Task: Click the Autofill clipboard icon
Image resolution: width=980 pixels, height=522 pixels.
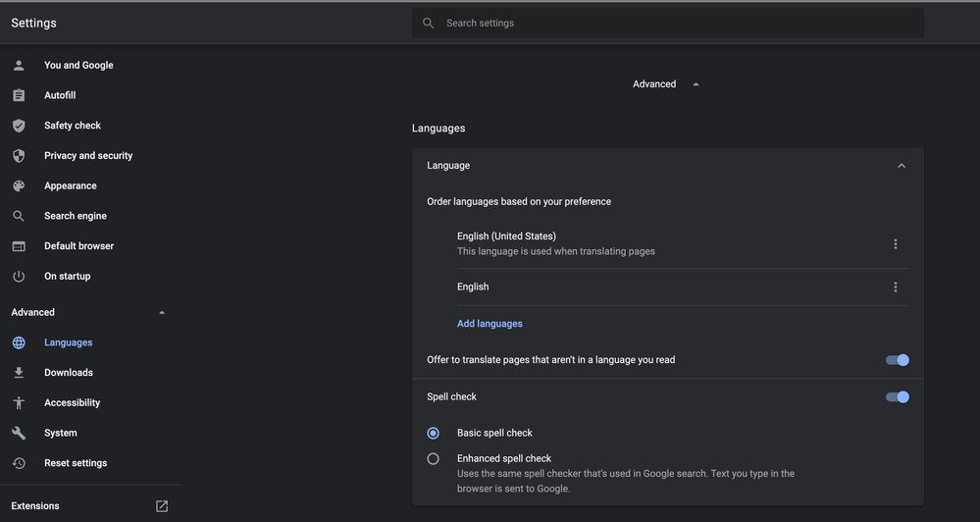Action: pos(19,95)
